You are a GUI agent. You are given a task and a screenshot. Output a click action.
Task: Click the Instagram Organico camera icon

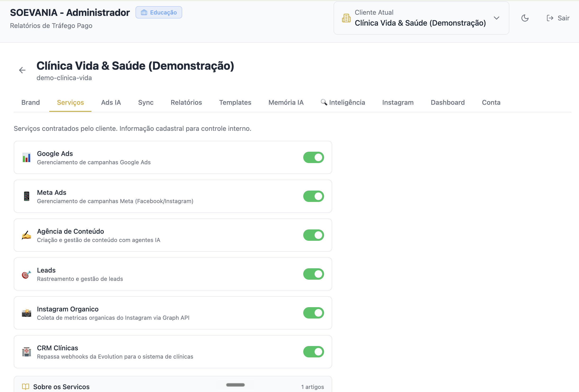[x=26, y=313]
